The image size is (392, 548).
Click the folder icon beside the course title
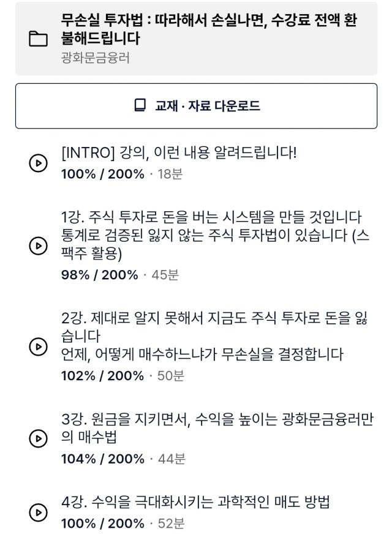click(x=38, y=39)
